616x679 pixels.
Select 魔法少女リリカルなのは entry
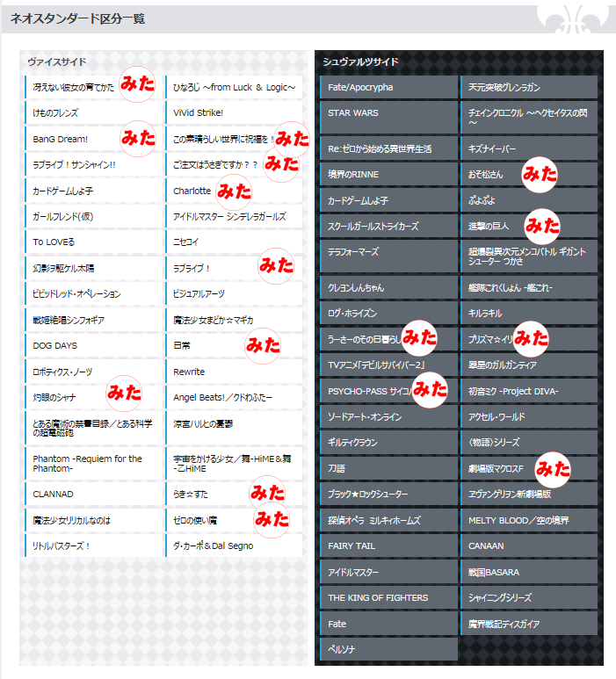pyautogui.click(x=93, y=520)
